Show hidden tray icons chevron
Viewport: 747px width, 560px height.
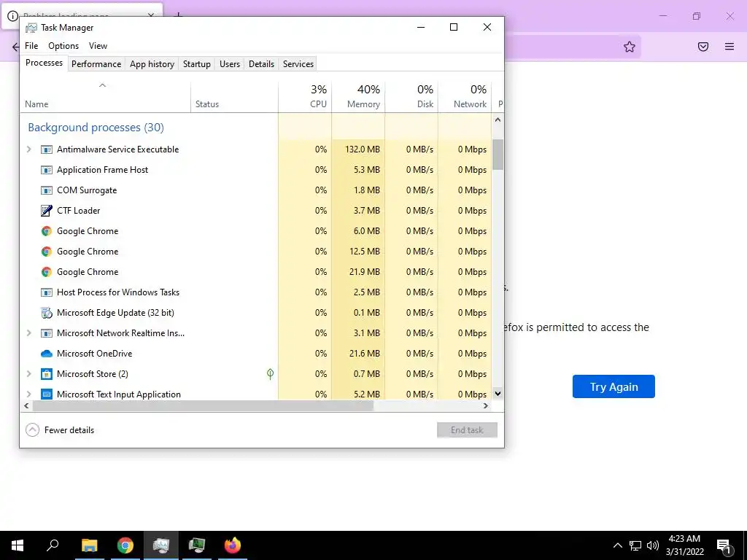coord(617,545)
